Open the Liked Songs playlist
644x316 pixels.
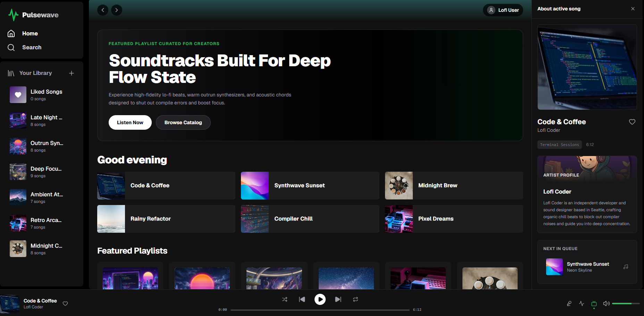pos(42,95)
